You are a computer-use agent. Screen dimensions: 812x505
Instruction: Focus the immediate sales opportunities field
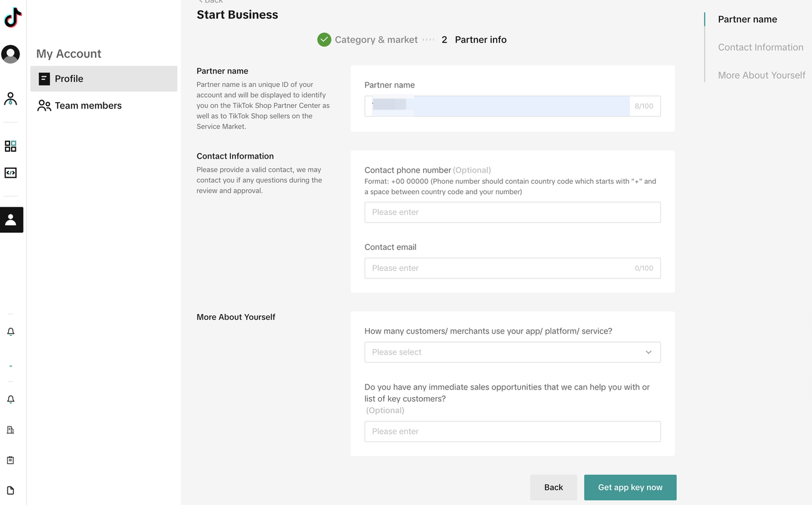[513, 431]
